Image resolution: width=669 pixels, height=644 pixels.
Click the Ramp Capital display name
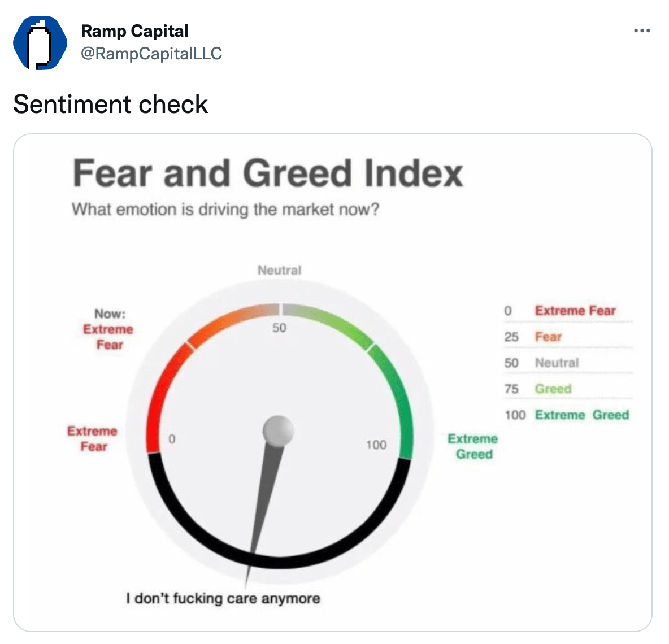tap(134, 31)
